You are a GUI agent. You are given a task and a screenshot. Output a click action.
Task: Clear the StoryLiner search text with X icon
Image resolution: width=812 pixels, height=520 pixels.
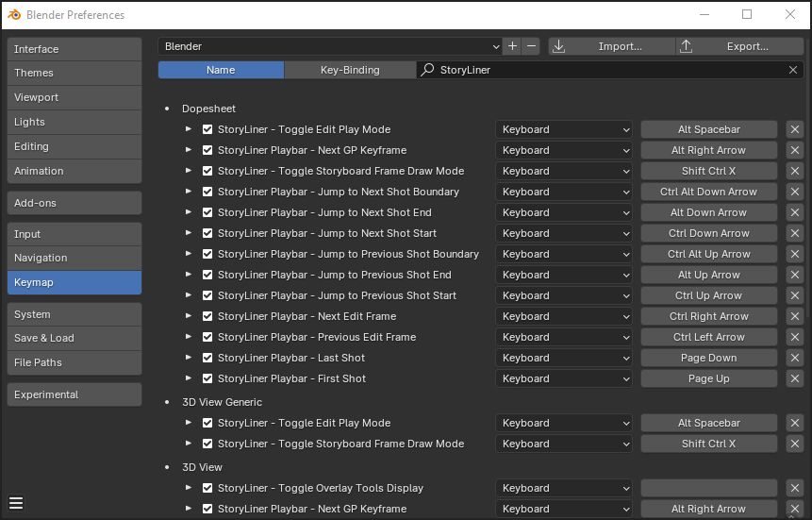tap(793, 70)
